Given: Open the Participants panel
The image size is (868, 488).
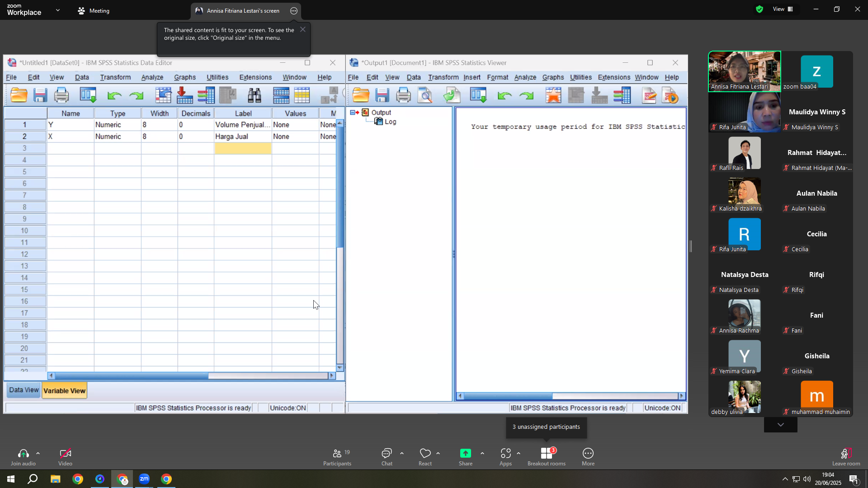Looking at the screenshot, I should click(x=337, y=457).
